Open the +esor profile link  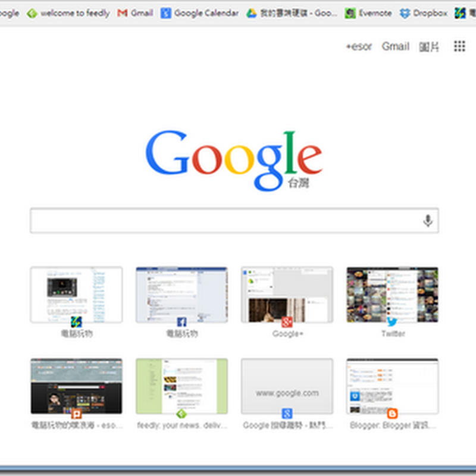point(359,46)
